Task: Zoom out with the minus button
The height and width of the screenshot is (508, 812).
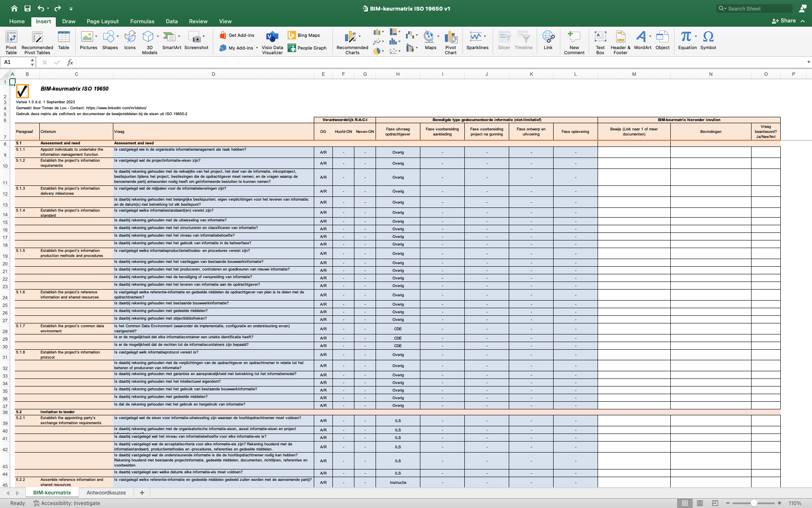Action: (x=728, y=503)
